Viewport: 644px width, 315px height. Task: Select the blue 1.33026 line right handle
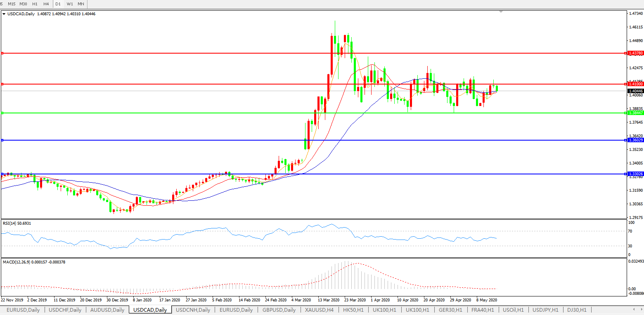[x=626, y=174]
